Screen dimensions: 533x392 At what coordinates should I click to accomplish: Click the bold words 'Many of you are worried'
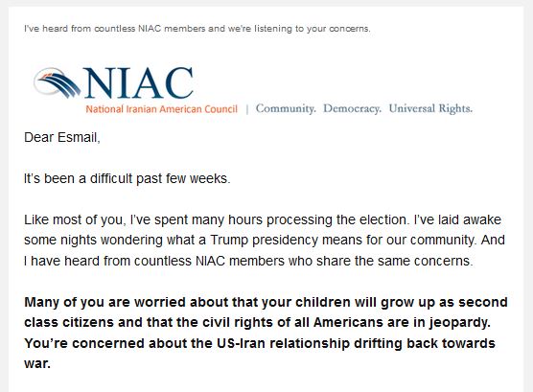(104, 303)
